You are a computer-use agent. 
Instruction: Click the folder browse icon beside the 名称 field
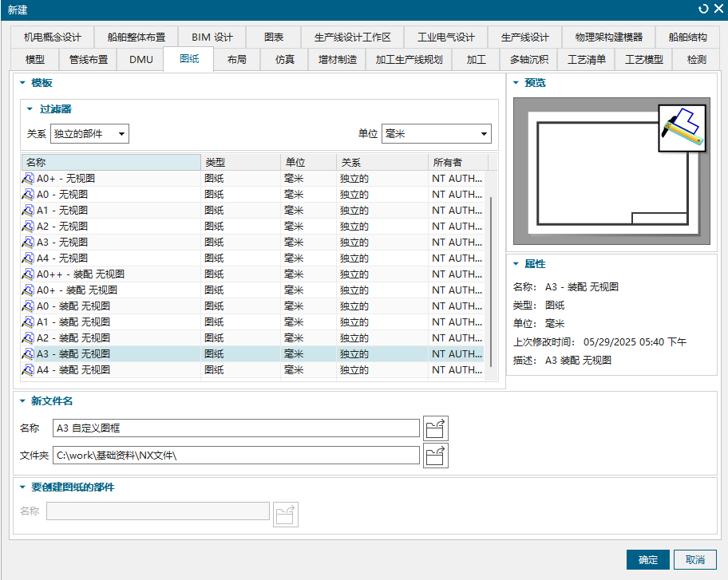coord(436,428)
